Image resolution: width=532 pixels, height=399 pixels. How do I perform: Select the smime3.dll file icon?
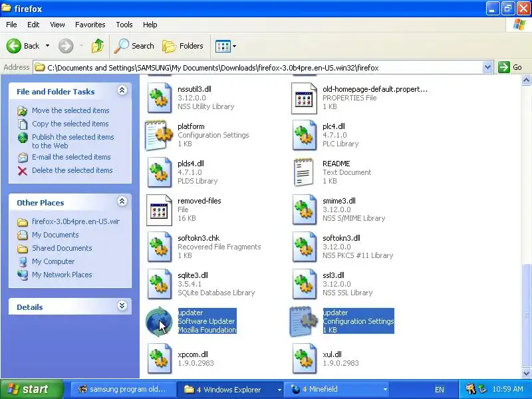[x=304, y=209]
